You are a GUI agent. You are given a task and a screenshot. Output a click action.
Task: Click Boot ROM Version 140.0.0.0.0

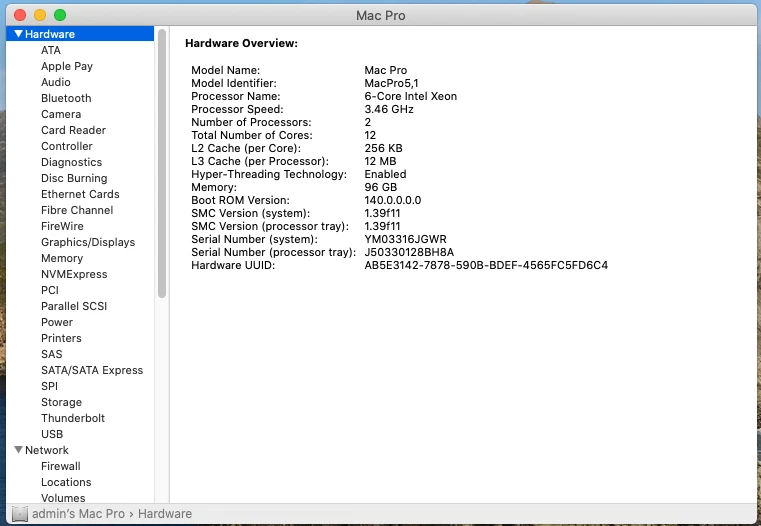(393, 200)
